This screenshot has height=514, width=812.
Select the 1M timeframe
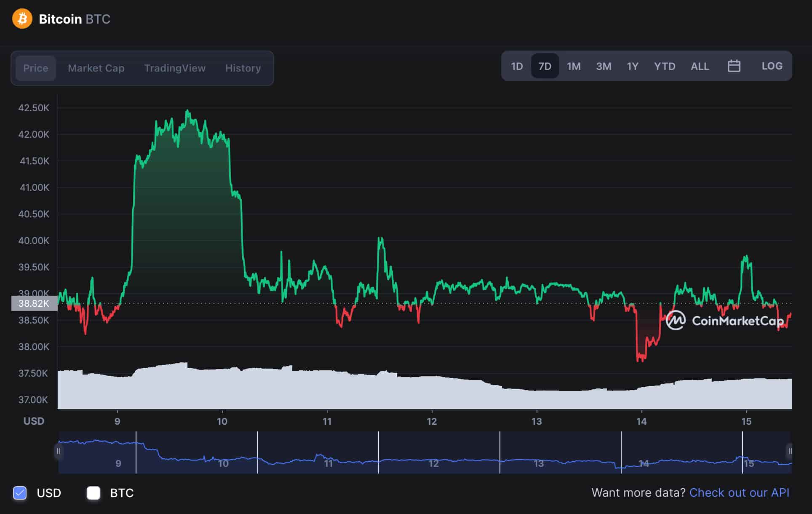[x=574, y=66]
